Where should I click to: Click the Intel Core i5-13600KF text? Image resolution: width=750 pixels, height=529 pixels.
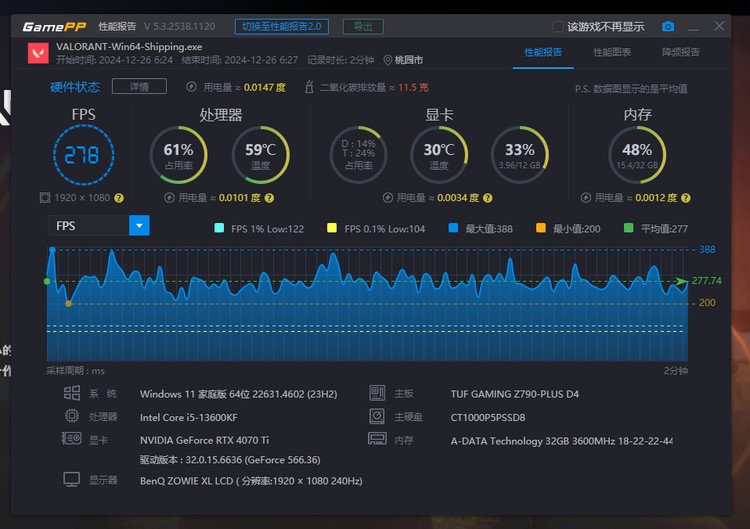click(x=188, y=417)
